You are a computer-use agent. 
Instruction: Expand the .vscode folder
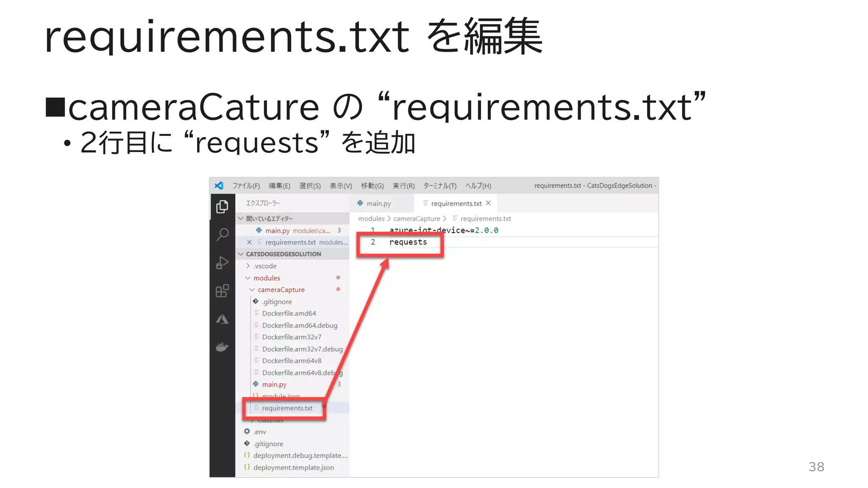click(292, 266)
